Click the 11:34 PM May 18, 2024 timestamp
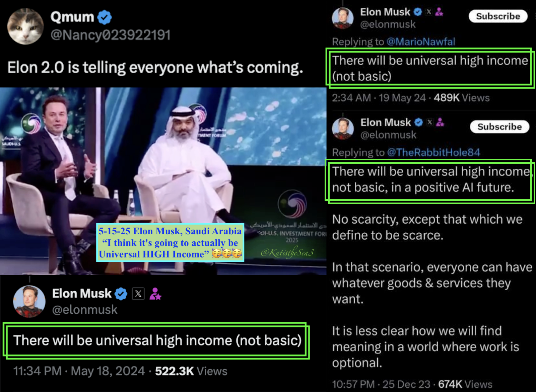Image resolution: width=536 pixels, height=392 pixels. point(79,371)
